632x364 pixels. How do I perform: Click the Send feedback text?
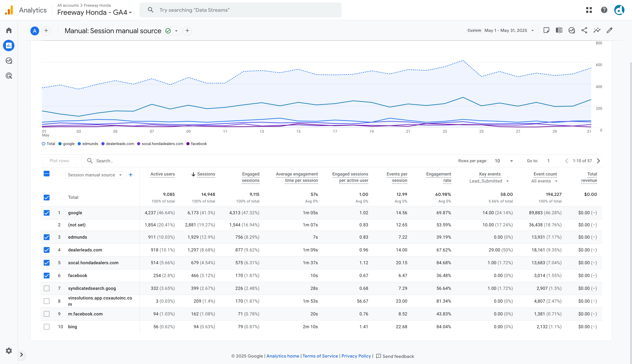coord(398,356)
